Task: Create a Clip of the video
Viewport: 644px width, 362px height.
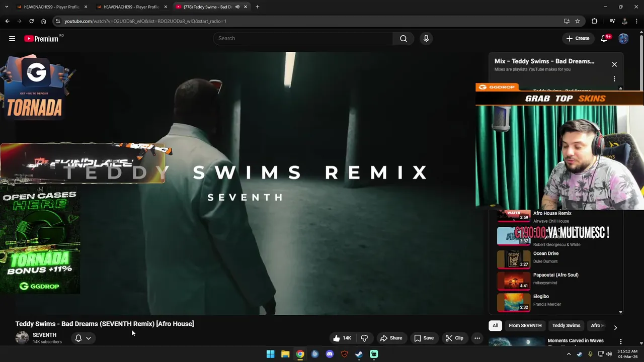Action: pyautogui.click(x=454, y=338)
